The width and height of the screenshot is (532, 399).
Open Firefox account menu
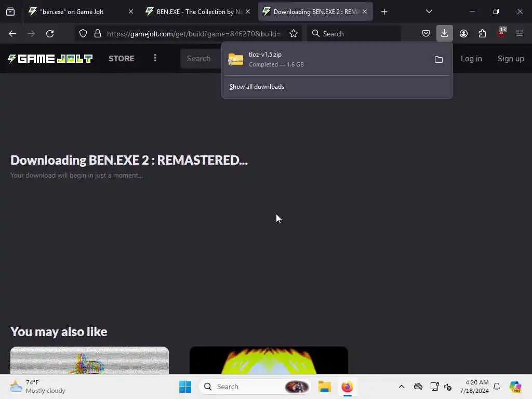click(x=463, y=34)
